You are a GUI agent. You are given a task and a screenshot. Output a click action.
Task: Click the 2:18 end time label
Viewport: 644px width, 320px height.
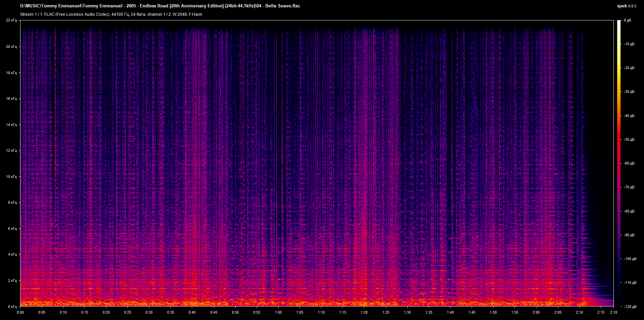613,312
